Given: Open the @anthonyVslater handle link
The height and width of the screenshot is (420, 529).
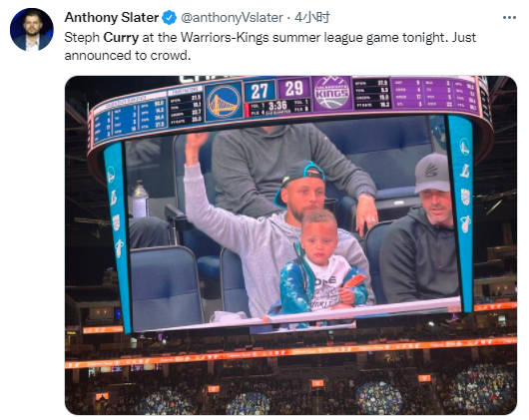Looking at the screenshot, I should (232, 18).
